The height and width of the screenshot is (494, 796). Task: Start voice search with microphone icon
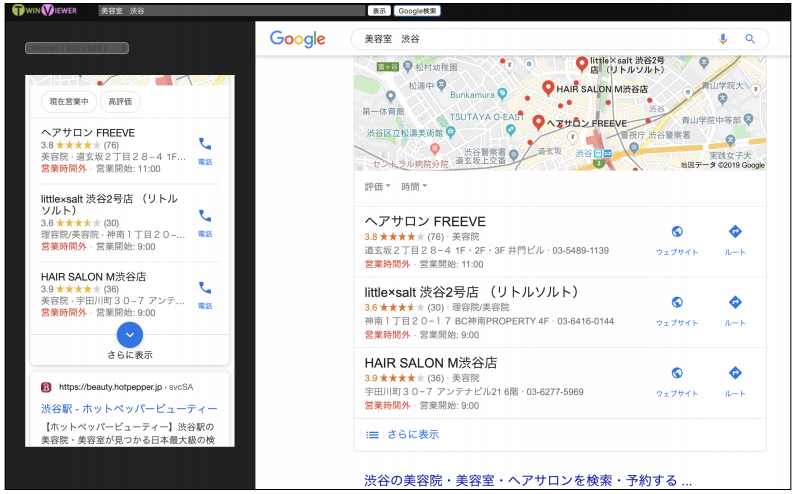click(x=723, y=39)
